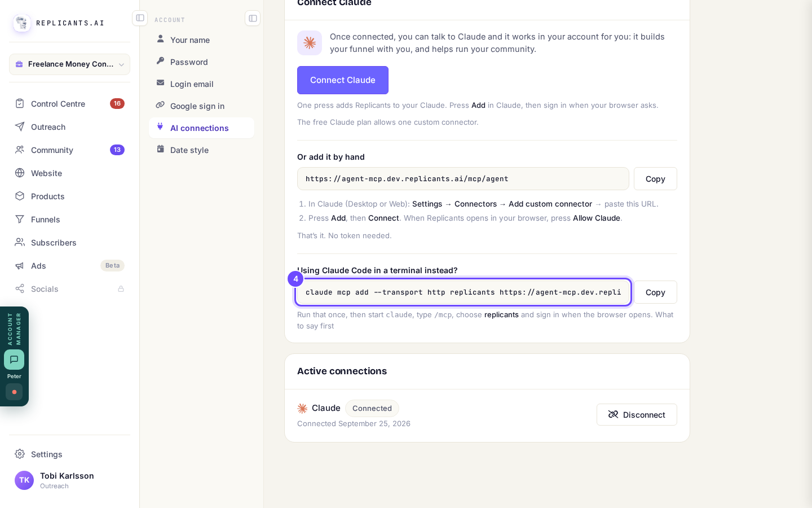Click the Tobi Karlsson profile name
Image resolution: width=812 pixels, height=508 pixels.
click(x=67, y=476)
